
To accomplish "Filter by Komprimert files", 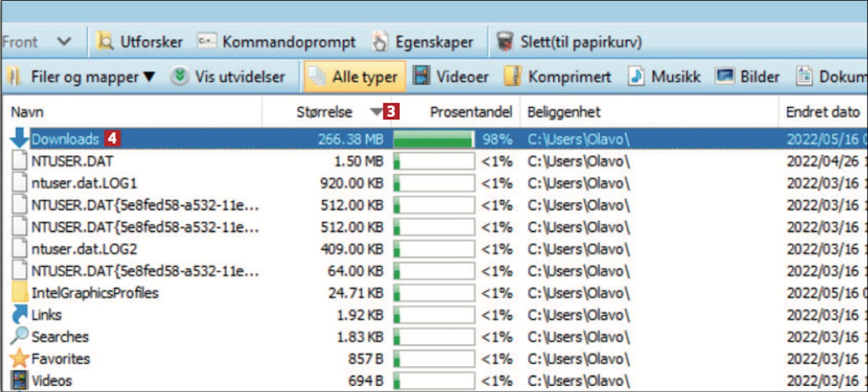I will point(558,77).
